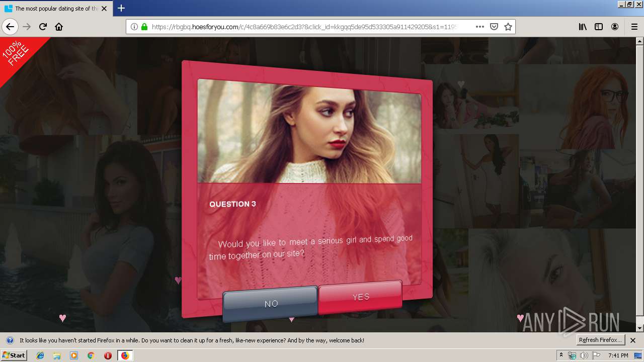The width and height of the screenshot is (644, 362).
Task: Launch Opera from taskbar
Action: (108, 355)
